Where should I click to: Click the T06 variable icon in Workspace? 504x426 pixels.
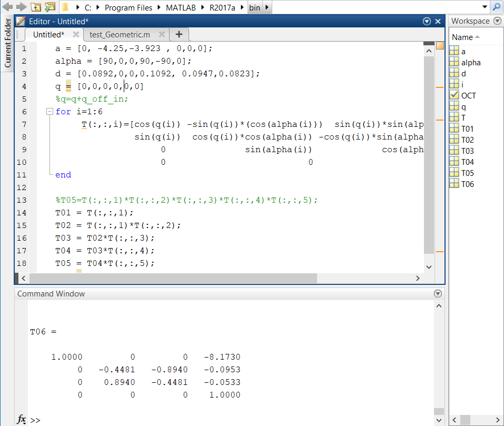pos(454,184)
